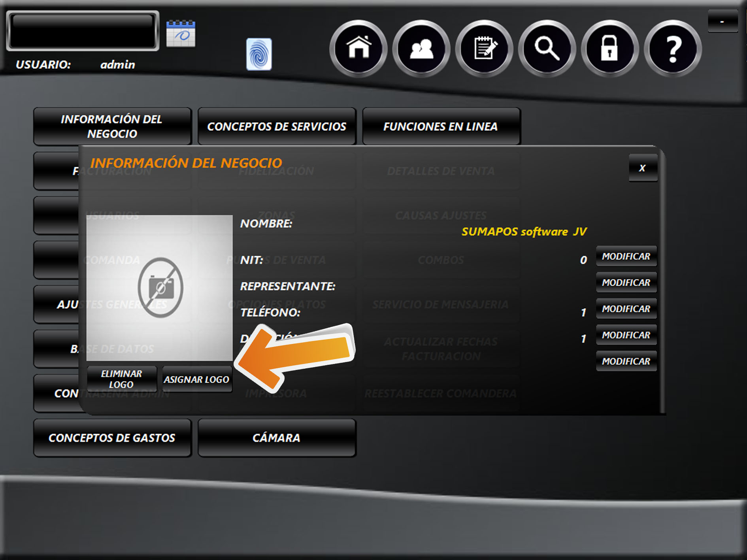Open the Cámara menu option
Viewport: 747px width, 560px height.
(277, 438)
